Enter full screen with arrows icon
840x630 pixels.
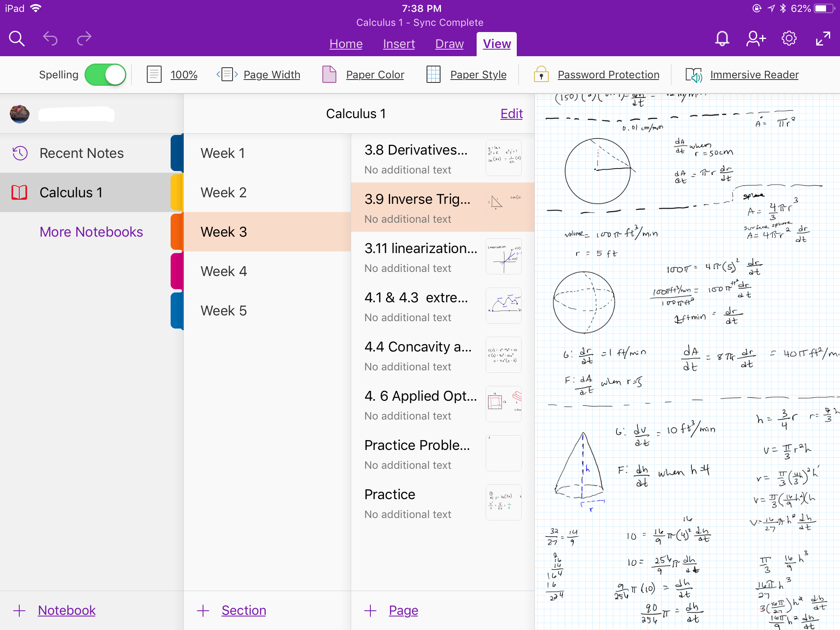pyautogui.click(x=823, y=39)
